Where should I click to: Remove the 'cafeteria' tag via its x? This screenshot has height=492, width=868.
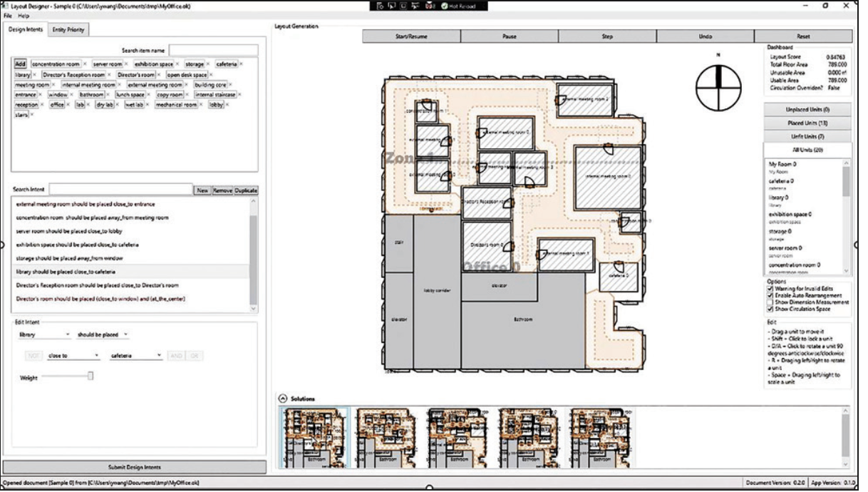(242, 64)
